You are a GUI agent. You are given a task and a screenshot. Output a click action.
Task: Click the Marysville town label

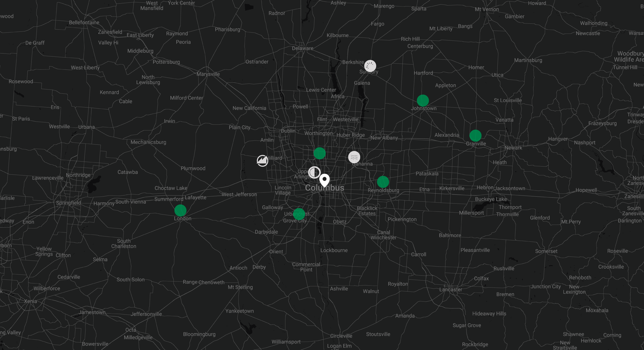tap(208, 74)
